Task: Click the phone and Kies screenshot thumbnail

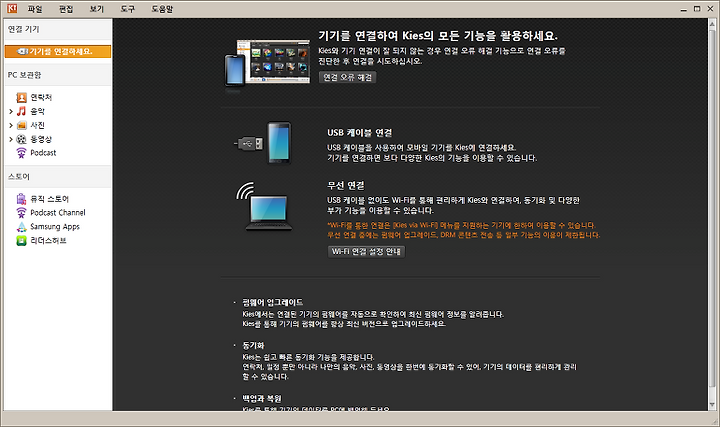Action: (267, 63)
